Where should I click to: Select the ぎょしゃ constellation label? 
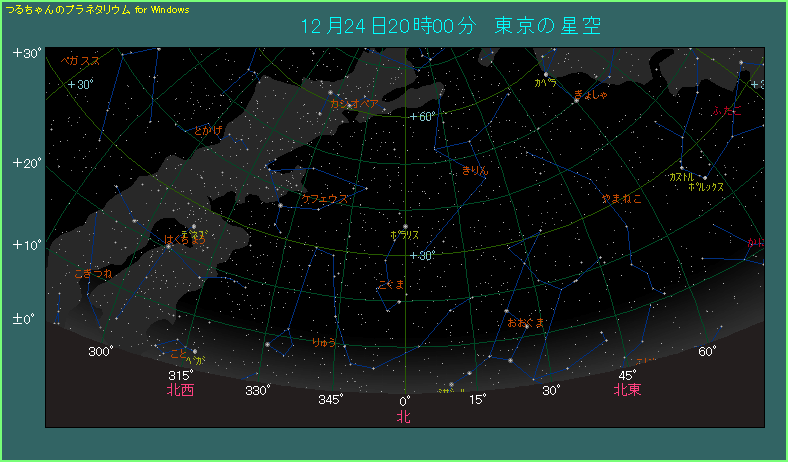[x=591, y=94]
